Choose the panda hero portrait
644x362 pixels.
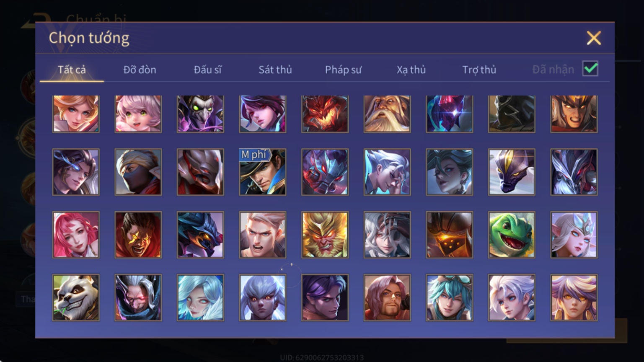(x=76, y=297)
